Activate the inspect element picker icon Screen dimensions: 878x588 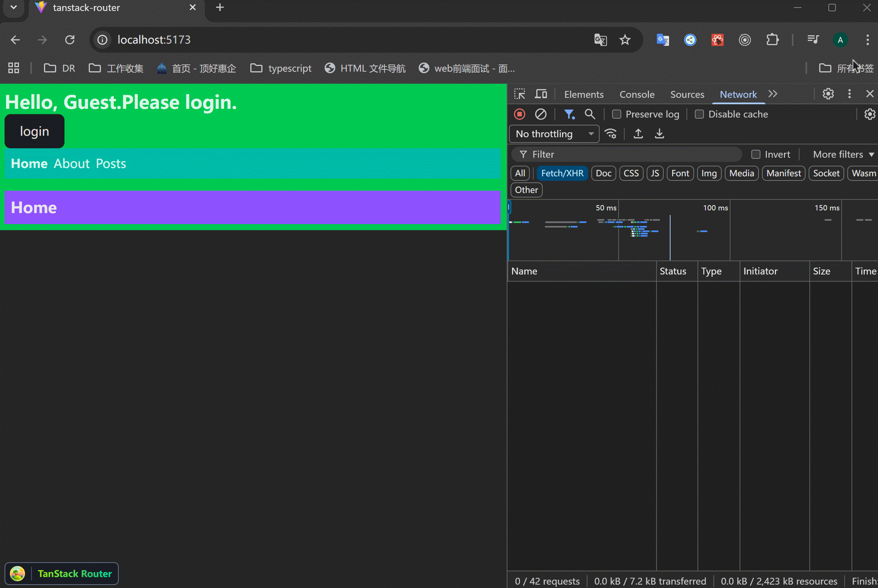tap(520, 94)
